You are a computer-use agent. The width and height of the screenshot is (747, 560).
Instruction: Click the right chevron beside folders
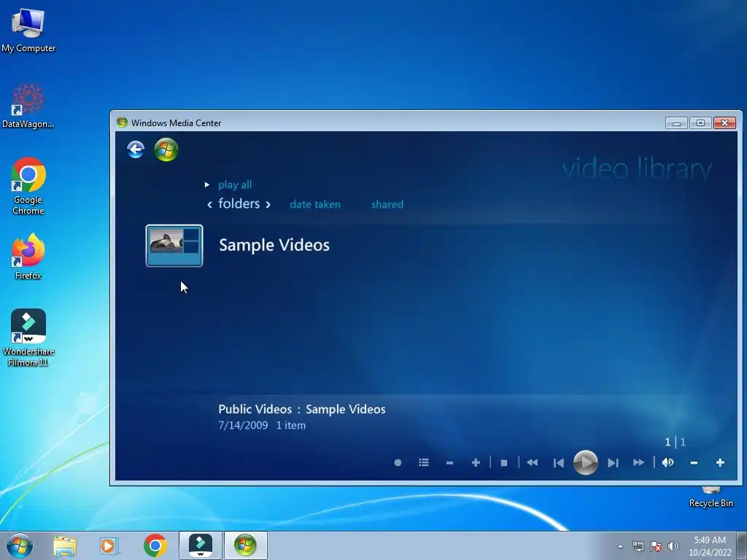coord(268,205)
